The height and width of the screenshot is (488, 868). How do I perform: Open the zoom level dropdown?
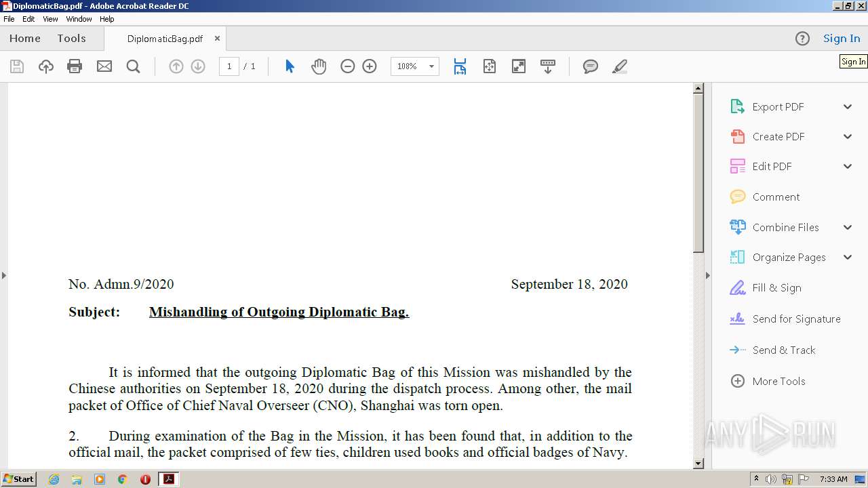point(431,66)
